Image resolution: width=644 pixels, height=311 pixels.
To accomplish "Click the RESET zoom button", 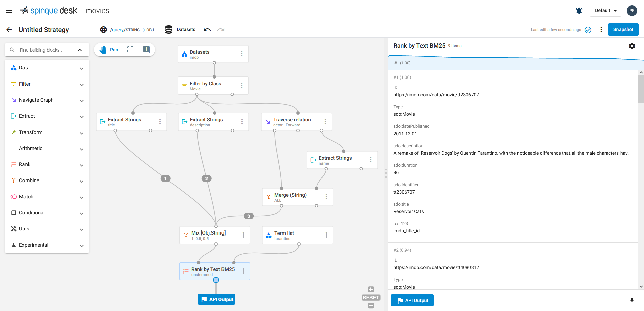I will pos(371,298).
